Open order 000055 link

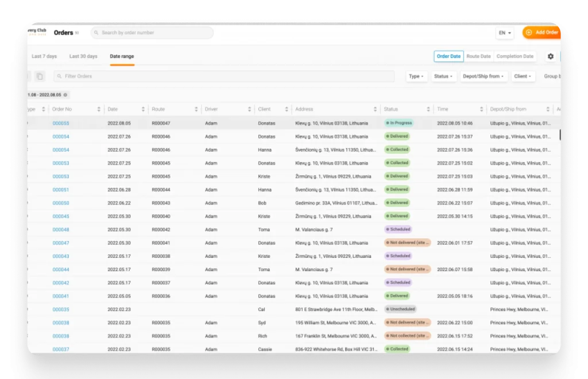click(61, 123)
